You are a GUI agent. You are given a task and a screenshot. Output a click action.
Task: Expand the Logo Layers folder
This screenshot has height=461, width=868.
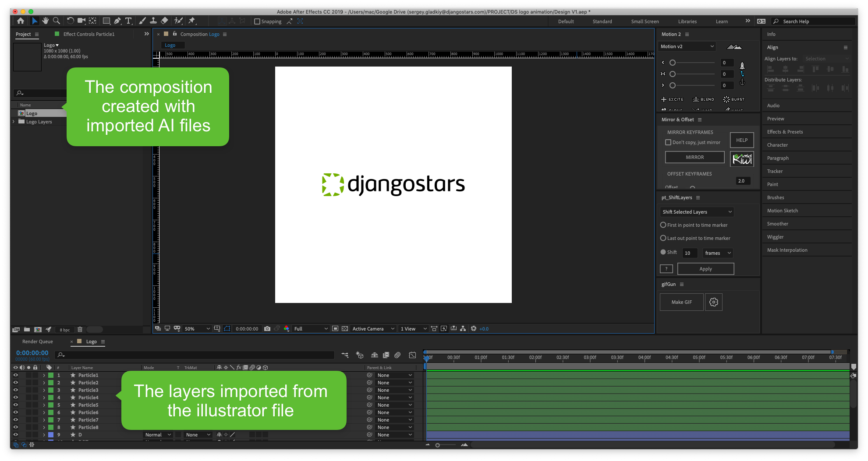[x=14, y=122]
